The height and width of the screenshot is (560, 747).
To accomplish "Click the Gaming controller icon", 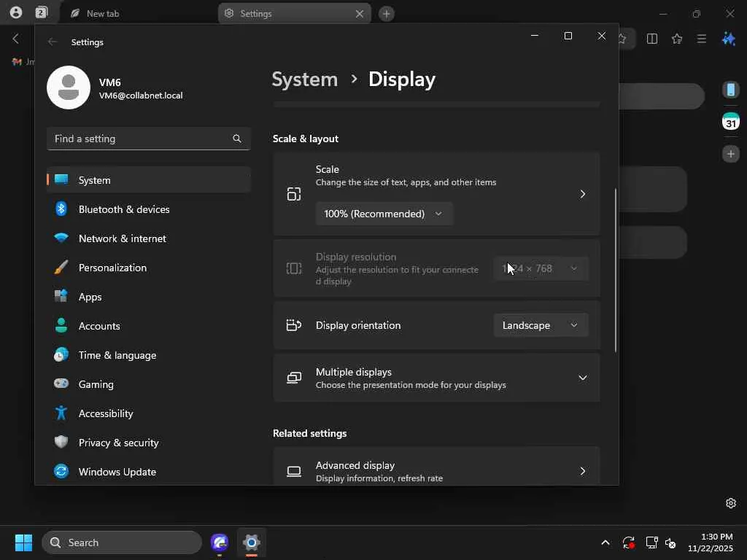I will point(61,384).
